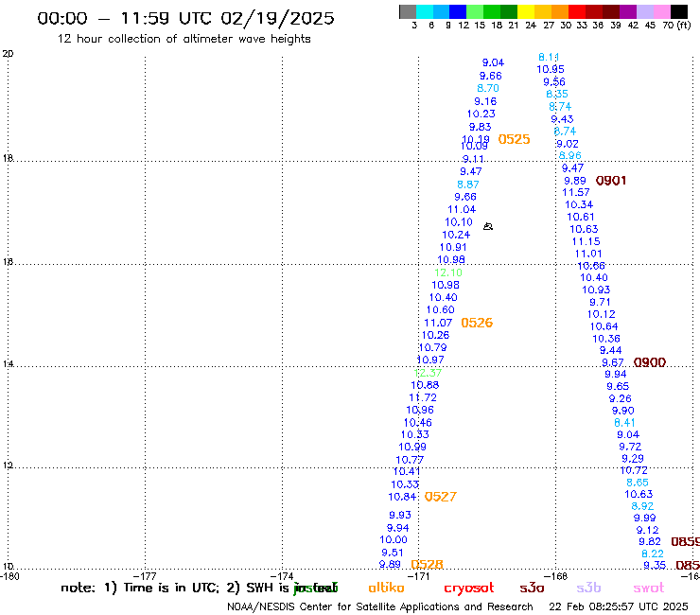Select the gray swatch in the color scale
The width and height of the screenshot is (700, 615).
pyautogui.click(x=408, y=11)
